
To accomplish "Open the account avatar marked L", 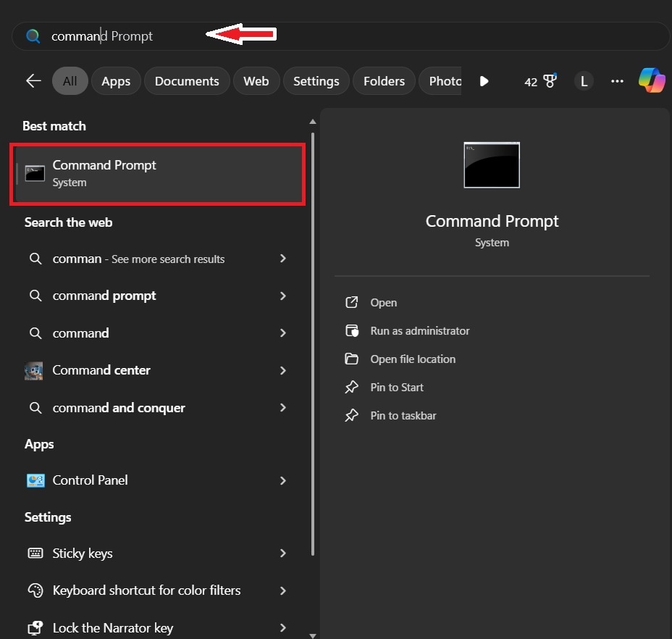I will [x=584, y=81].
